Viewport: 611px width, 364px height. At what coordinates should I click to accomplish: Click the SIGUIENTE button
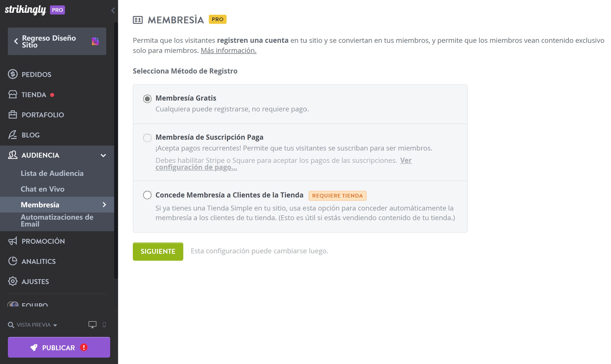[x=158, y=251]
